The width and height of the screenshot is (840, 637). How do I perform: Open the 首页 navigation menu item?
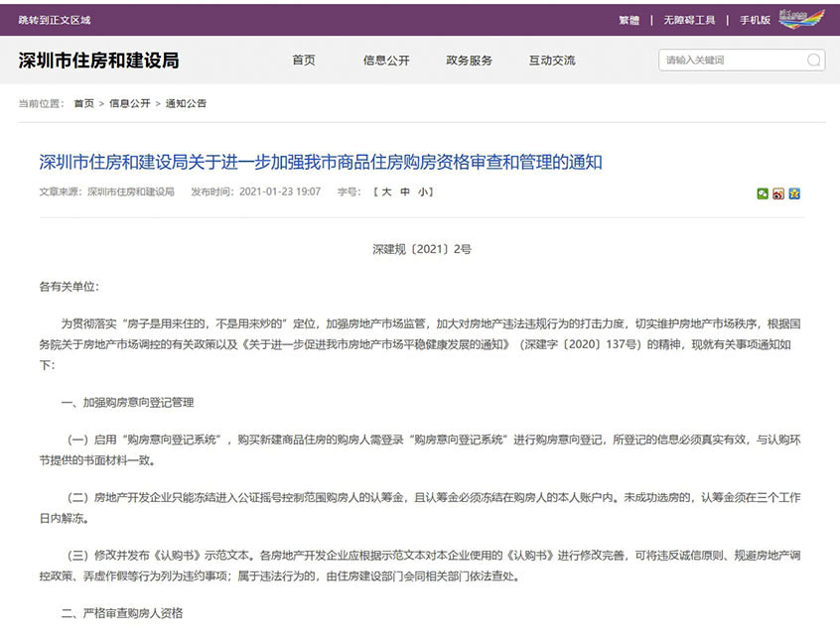(x=304, y=61)
